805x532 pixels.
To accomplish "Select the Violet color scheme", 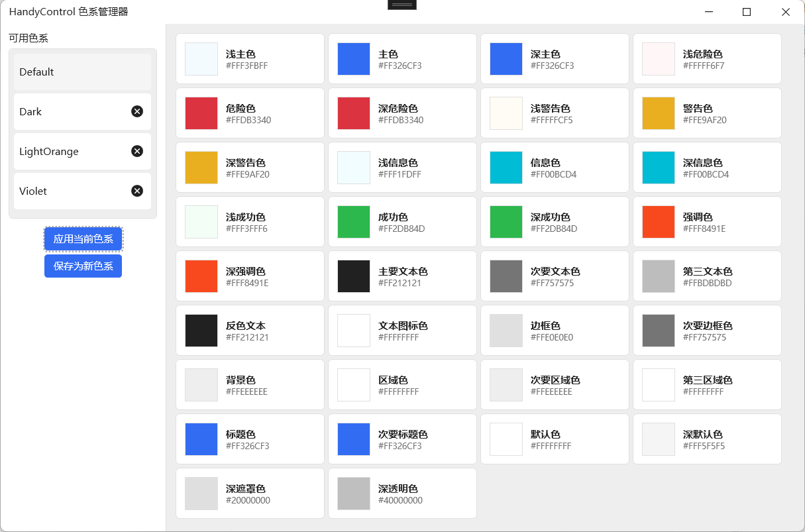I will (66, 191).
